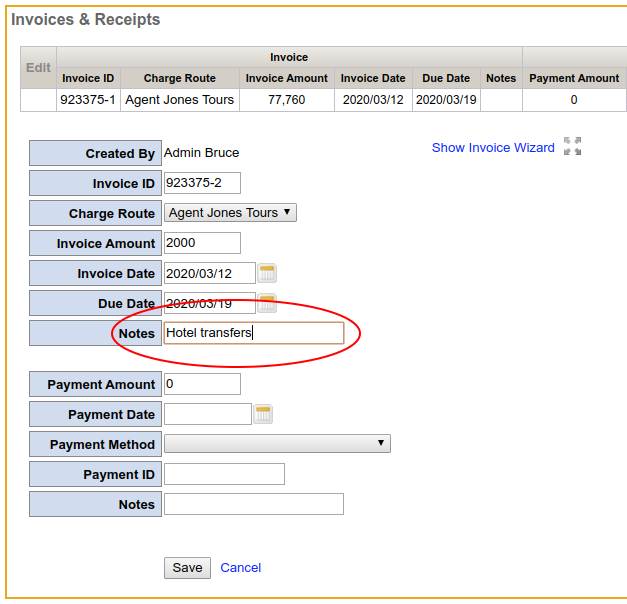Click the invoice Notes field containing Hotel transfers
This screenshot has height=604, width=627.
click(253, 333)
